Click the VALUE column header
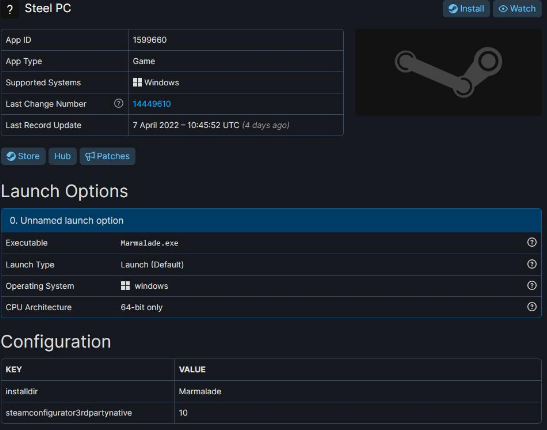The width and height of the screenshot is (547, 430). (358, 369)
